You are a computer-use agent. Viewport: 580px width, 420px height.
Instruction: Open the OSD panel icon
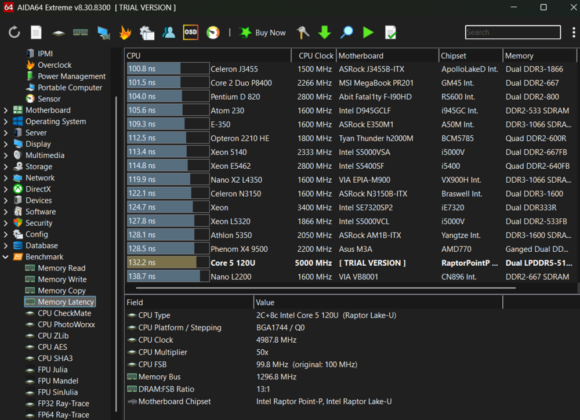tap(190, 33)
